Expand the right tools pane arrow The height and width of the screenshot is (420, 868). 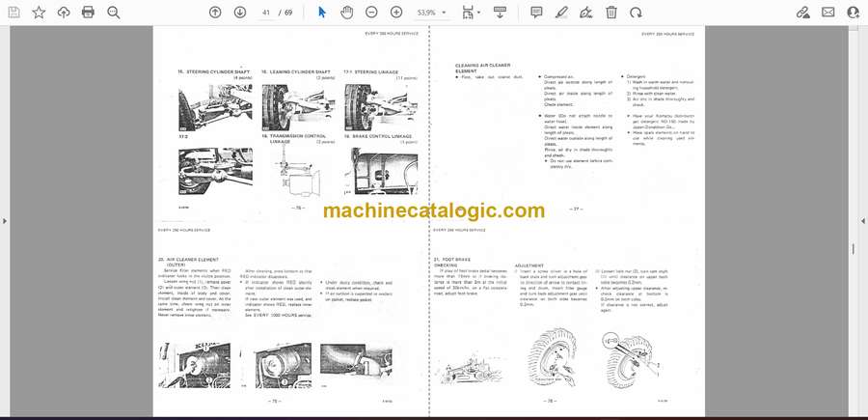pos(863,221)
